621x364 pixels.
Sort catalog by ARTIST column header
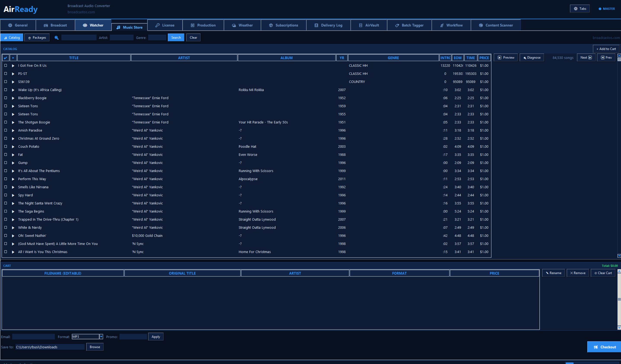(x=184, y=58)
